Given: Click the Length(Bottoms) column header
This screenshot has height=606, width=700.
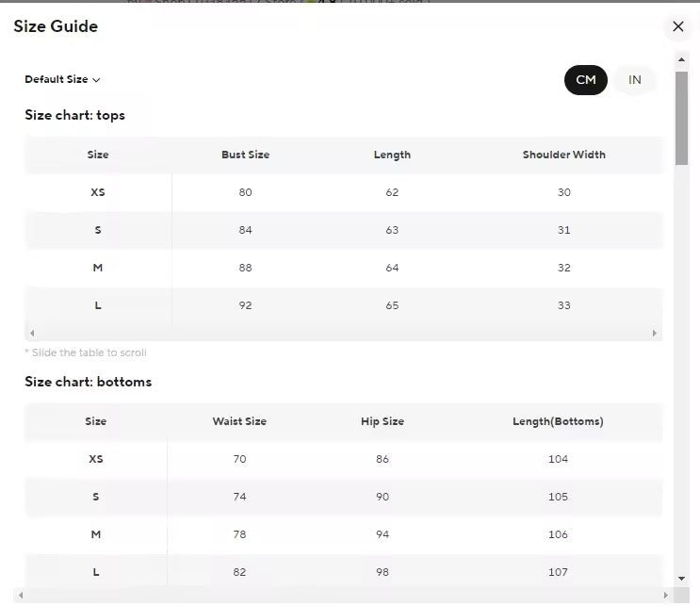Looking at the screenshot, I should tap(558, 421).
